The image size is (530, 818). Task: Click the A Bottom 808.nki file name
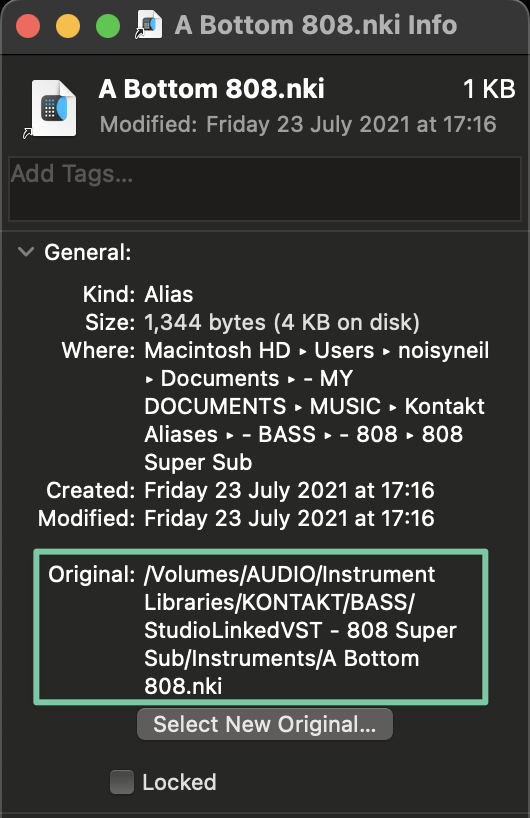211,89
